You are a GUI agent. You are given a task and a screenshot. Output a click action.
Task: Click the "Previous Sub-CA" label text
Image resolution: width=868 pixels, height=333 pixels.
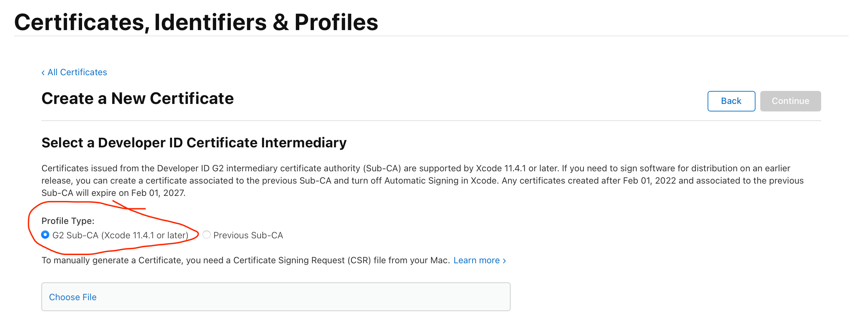[x=248, y=235]
